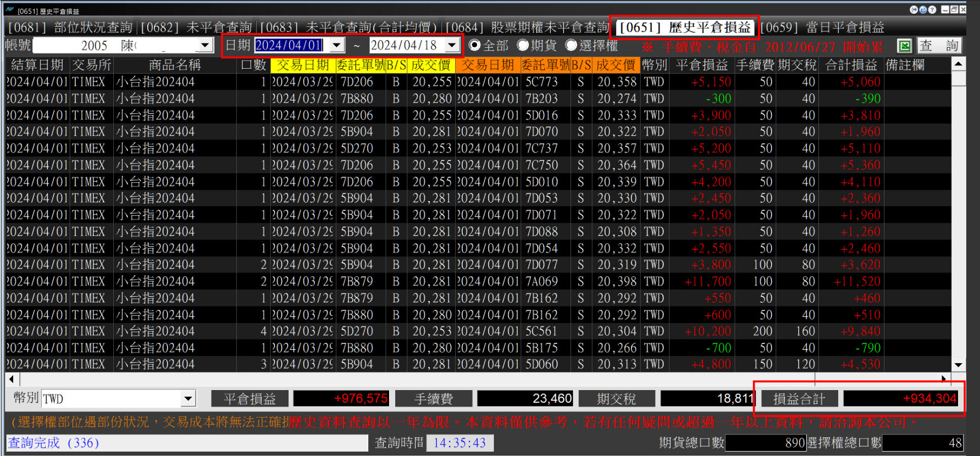Open the account number dropdown
Image resolution: width=980 pixels, height=456 pixels.
click(x=205, y=46)
